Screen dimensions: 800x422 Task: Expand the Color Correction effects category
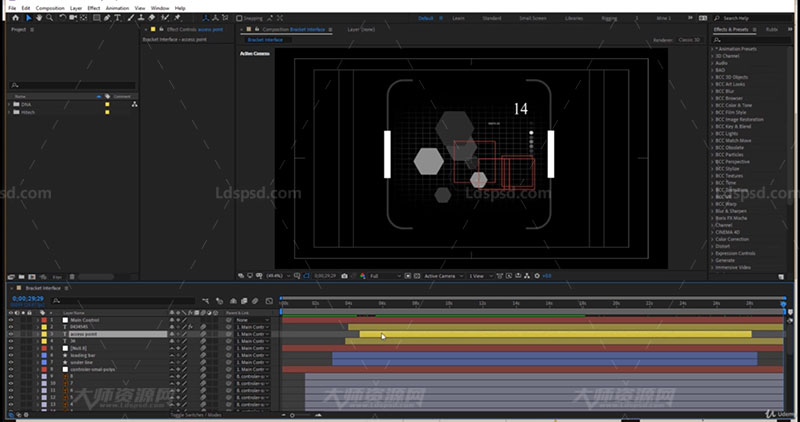[x=713, y=239]
